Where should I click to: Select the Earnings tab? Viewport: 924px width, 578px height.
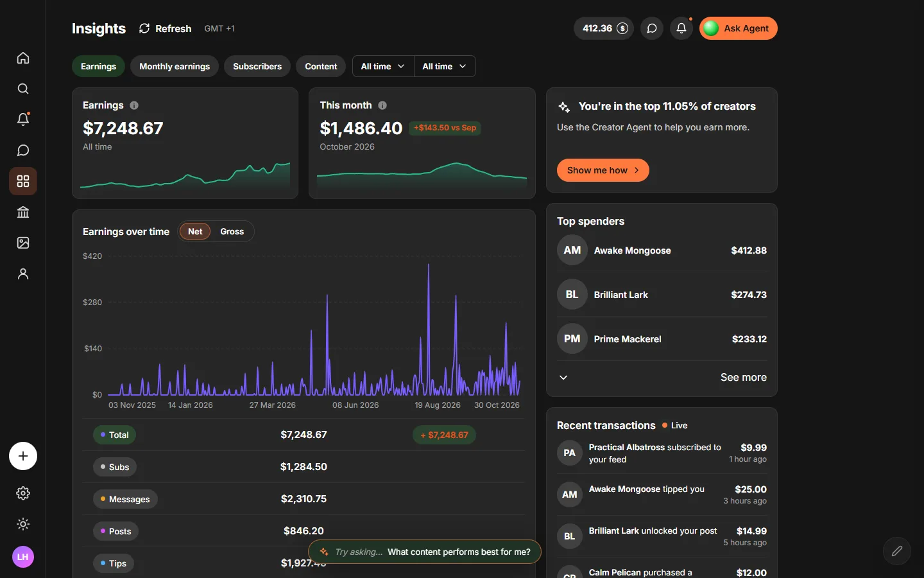98,66
